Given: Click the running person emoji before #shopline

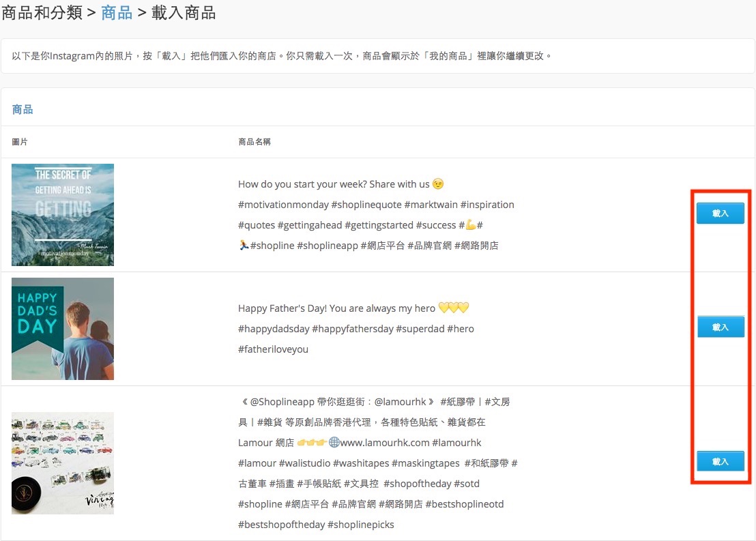Looking at the screenshot, I should tap(244, 245).
